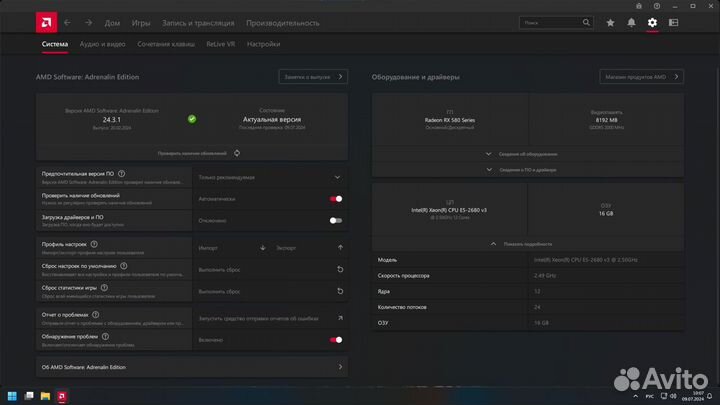Viewport: 720px width, 405px height.
Task: Click Выполнить сброс for game statistics
Action: 219,292
